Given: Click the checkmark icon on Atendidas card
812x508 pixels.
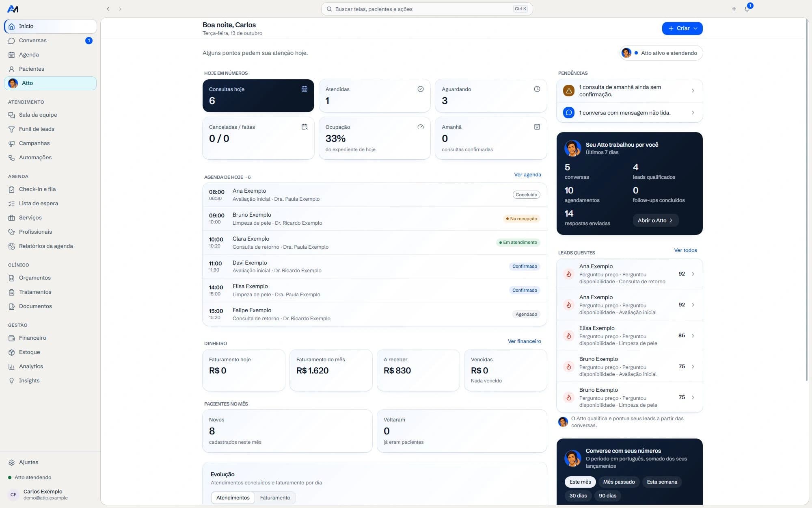Looking at the screenshot, I should [421, 89].
